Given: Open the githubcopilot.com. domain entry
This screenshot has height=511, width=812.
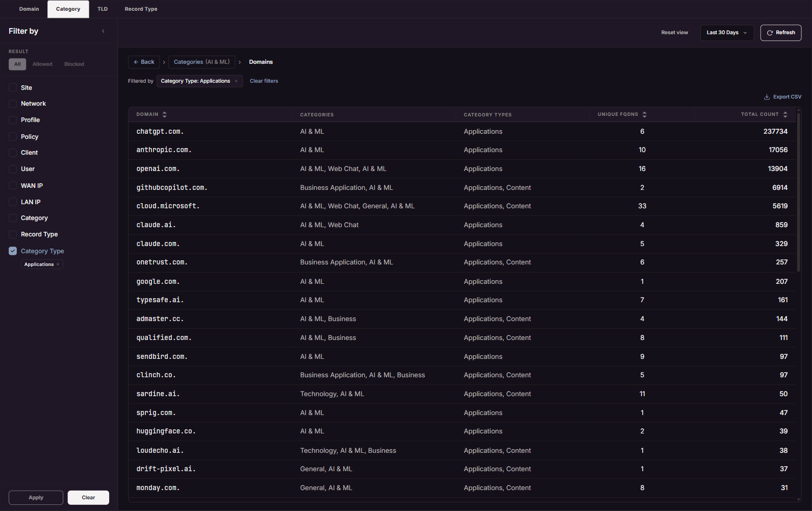Looking at the screenshot, I should 172,188.
